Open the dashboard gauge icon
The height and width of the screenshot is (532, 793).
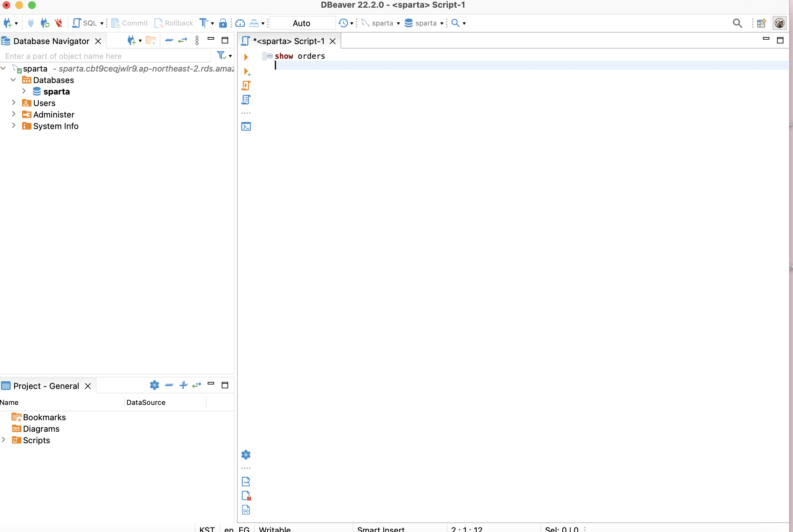tap(240, 23)
